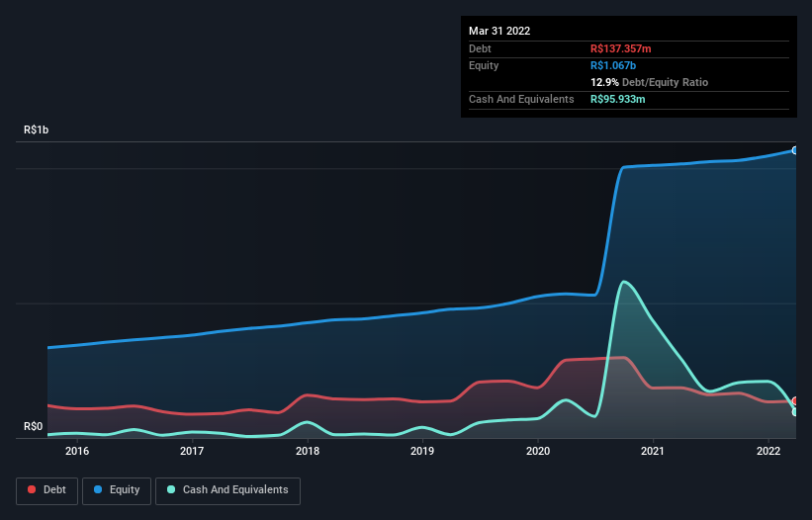This screenshot has width=812, height=520.
Task: Click the 2017 x-axis label
Action: pos(192,451)
